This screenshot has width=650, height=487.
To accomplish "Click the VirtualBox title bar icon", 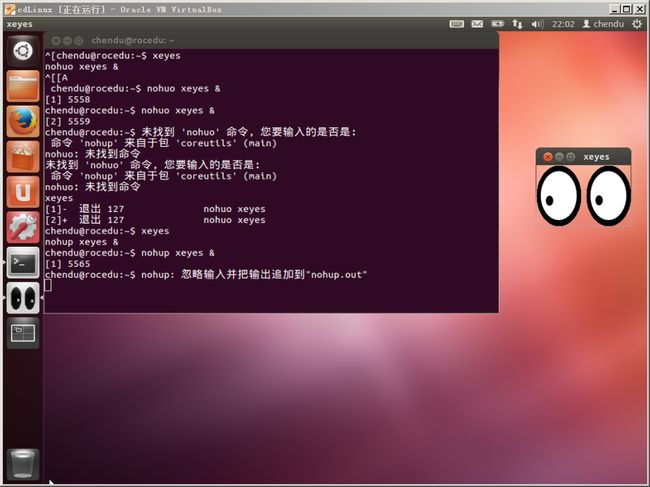I will point(10,9).
